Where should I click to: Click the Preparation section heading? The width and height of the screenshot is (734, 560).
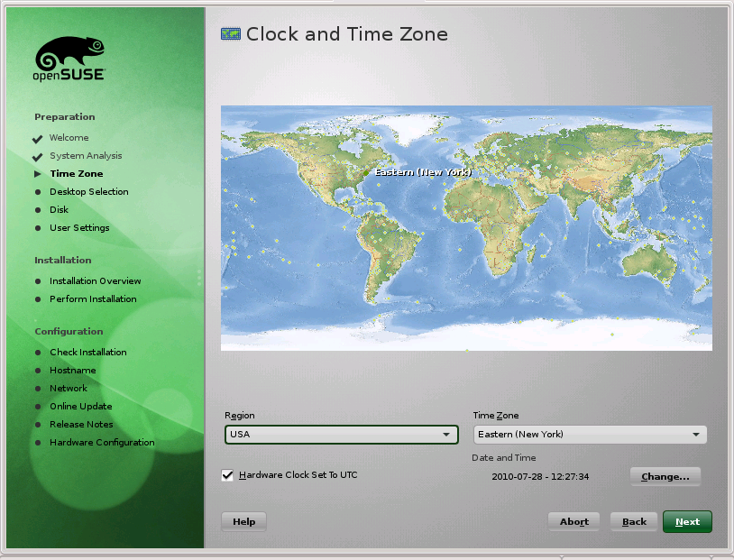(x=65, y=117)
